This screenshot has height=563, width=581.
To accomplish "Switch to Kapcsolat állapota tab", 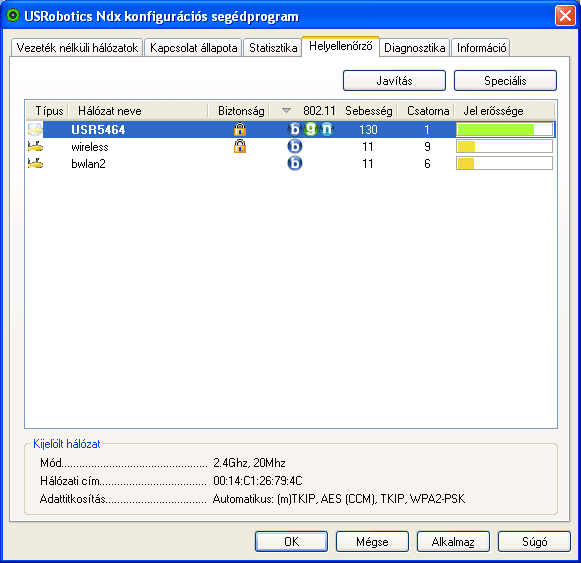I will (x=193, y=48).
